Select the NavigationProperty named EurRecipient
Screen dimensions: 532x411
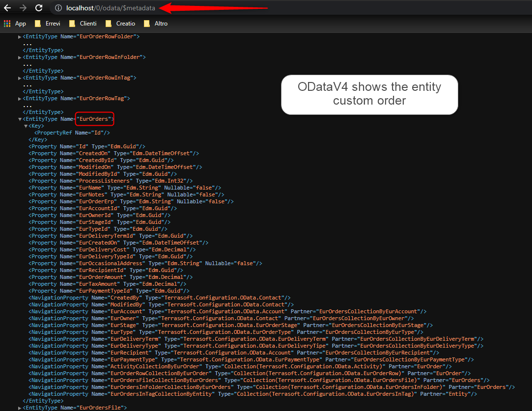(234, 353)
